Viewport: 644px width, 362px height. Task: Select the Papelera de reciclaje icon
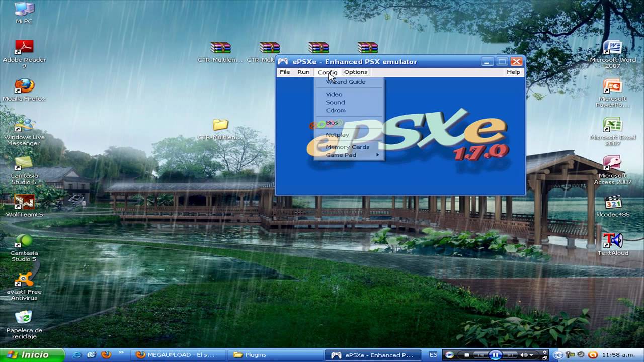(24, 325)
